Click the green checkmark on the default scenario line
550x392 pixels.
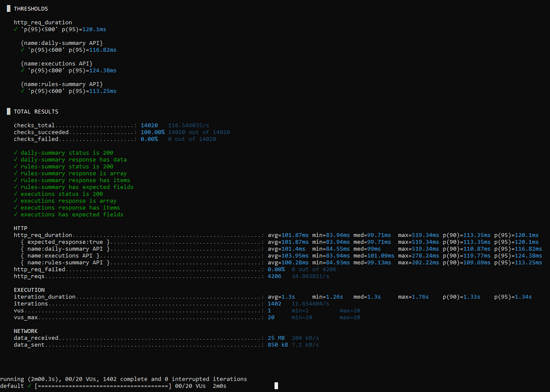point(29,386)
